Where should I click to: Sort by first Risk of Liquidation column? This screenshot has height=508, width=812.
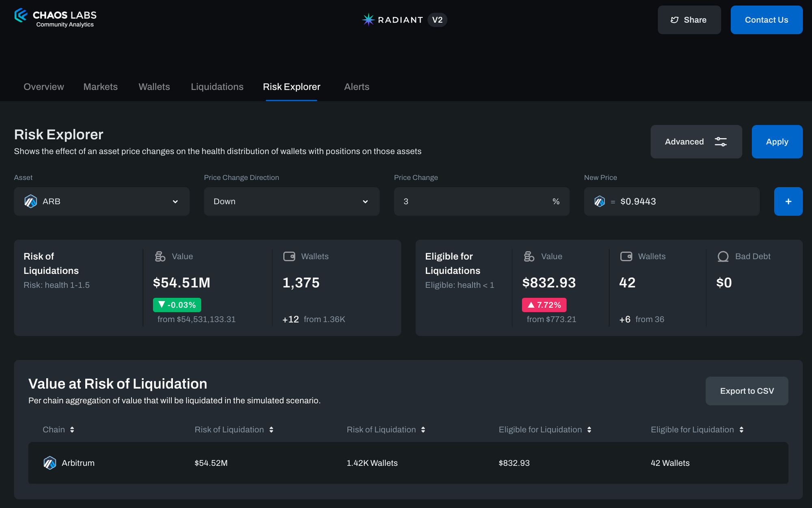pos(271,430)
